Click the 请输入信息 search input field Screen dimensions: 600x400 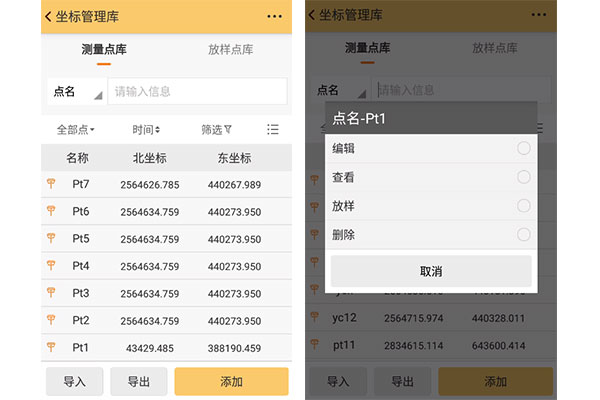click(x=196, y=92)
